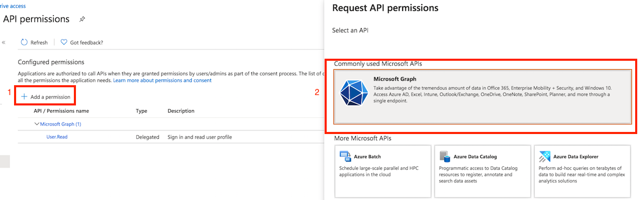Select the Azure Batch API tile
This screenshot has height=200, width=644.
tap(383, 171)
